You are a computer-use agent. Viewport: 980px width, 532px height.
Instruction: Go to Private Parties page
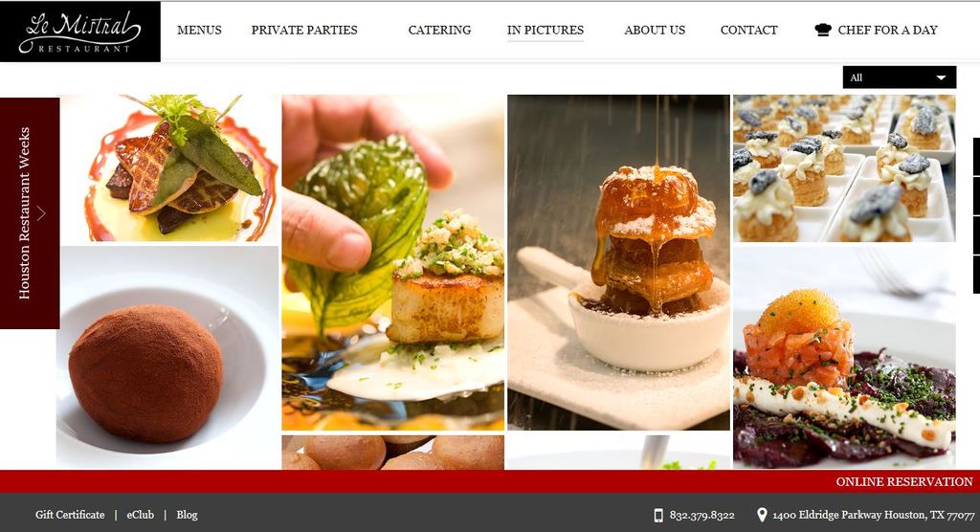[x=304, y=30]
